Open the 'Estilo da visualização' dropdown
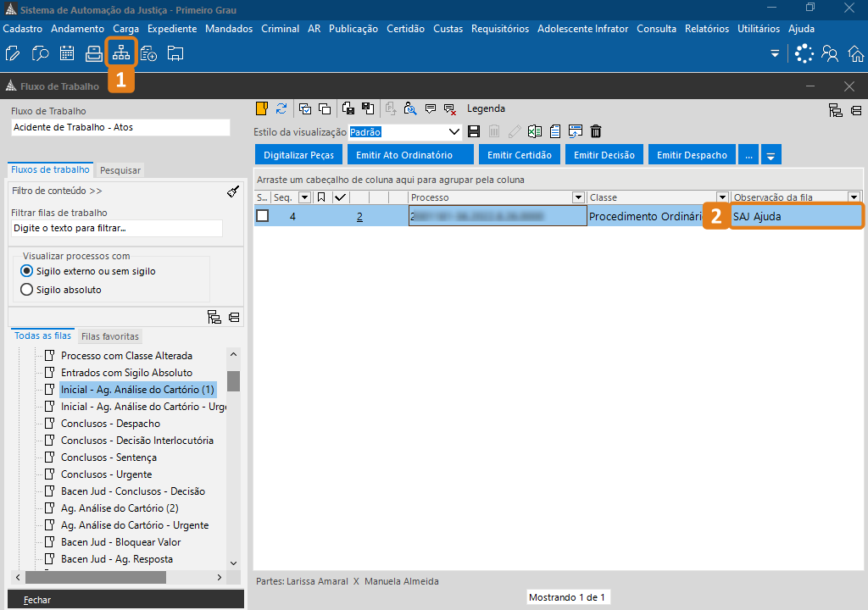The height and width of the screenshot is (610, 868). pos(454,132)
